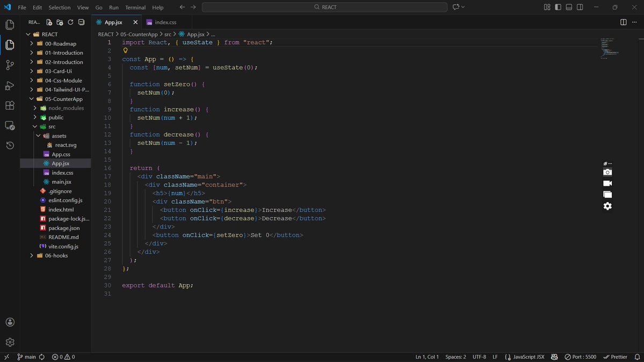Image resolution: width=644 pixels, height=362 pixels.
Task: Change encoding via UTF-8
Action: tap(479, 357)
